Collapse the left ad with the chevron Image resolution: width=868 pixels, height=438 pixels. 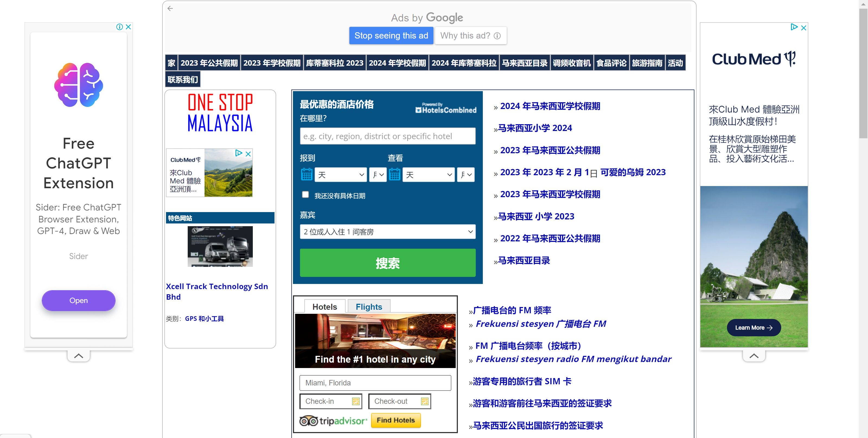click(x=78, y=356)
